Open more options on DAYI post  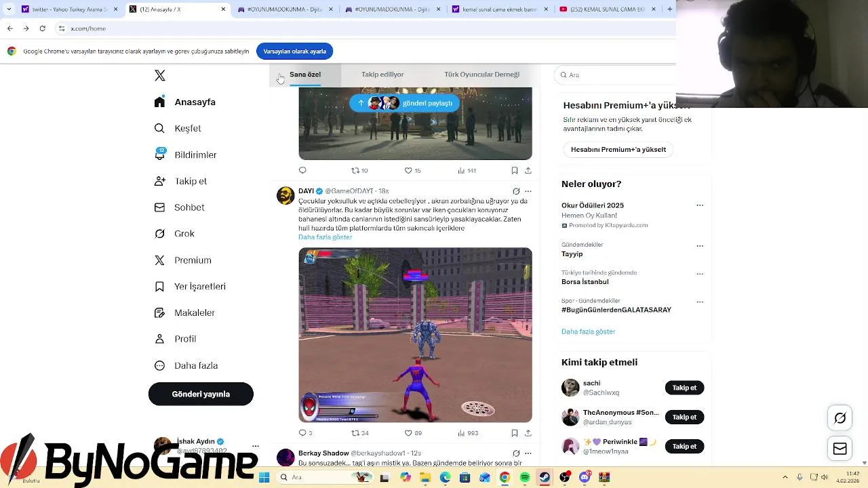[528, 191]
